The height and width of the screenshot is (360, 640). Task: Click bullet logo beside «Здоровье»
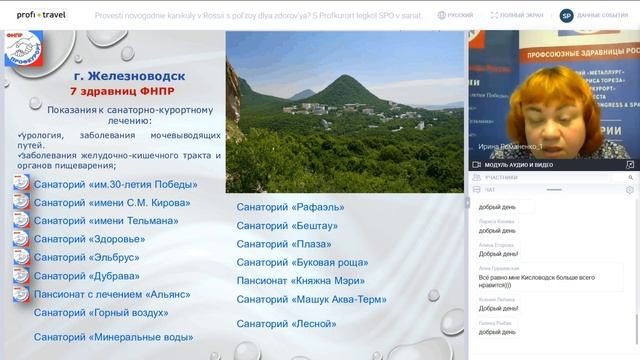click(x=21, y=238)
